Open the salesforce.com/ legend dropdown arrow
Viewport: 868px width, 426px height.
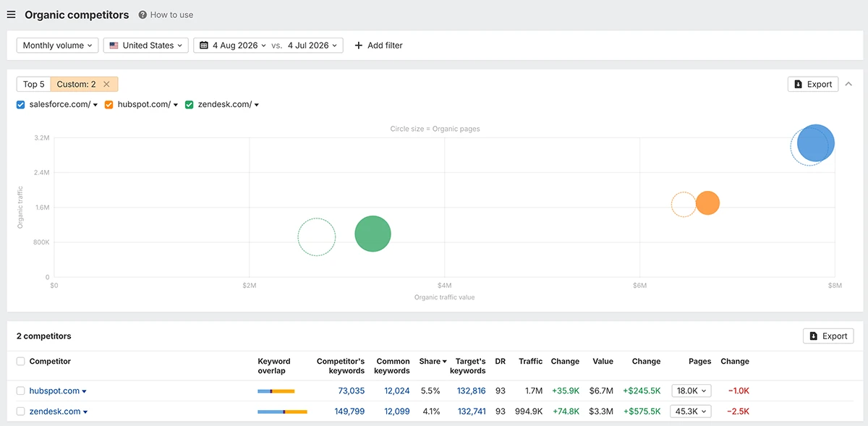(x=95, y=105)
